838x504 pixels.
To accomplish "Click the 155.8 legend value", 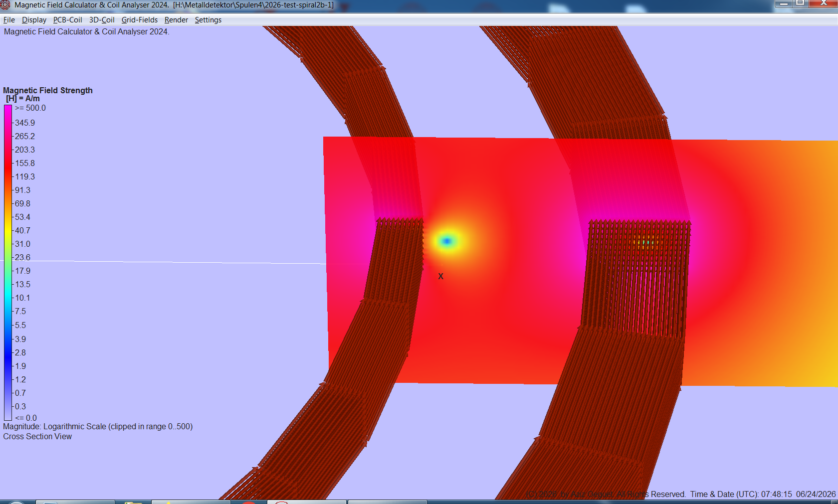I will (25, 163).
